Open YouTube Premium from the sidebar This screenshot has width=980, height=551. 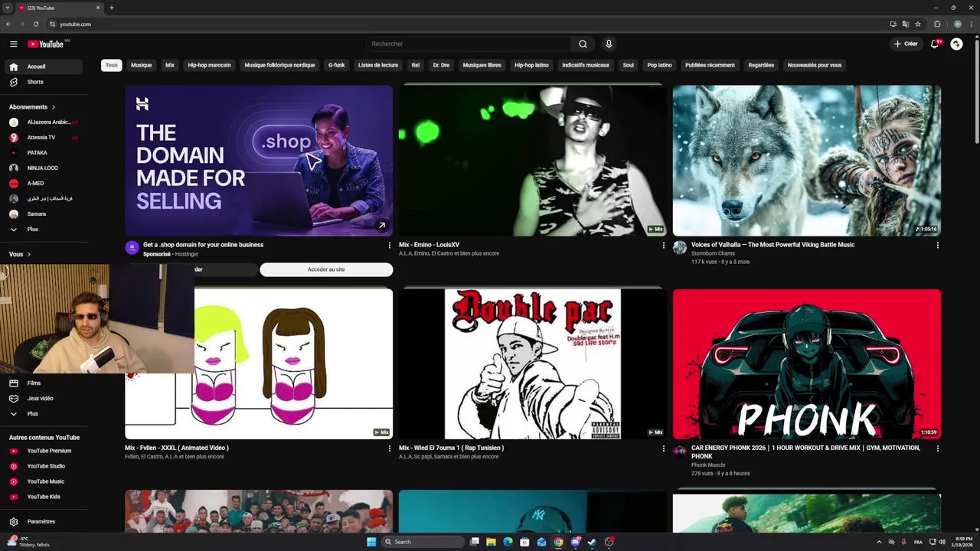tap(43, 451)
